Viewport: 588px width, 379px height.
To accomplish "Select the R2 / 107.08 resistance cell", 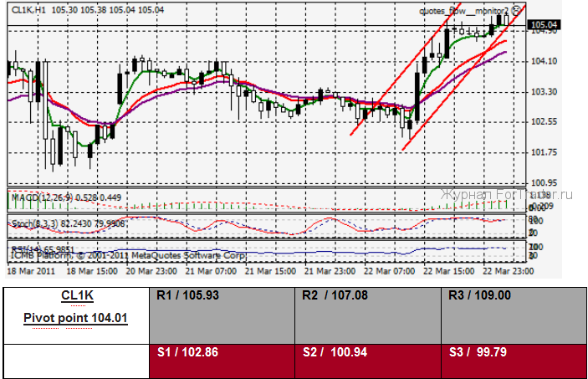I will pyautogui.click(x=367, y=315).
